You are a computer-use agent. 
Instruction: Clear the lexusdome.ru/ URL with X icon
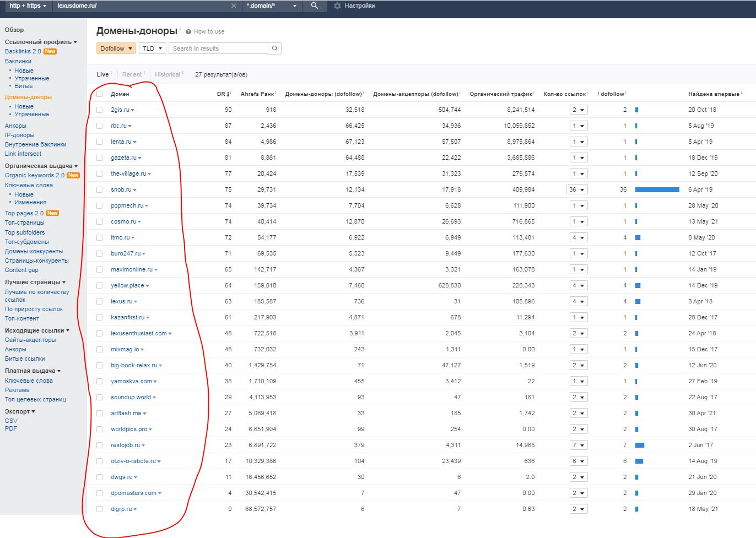[234, 6]
